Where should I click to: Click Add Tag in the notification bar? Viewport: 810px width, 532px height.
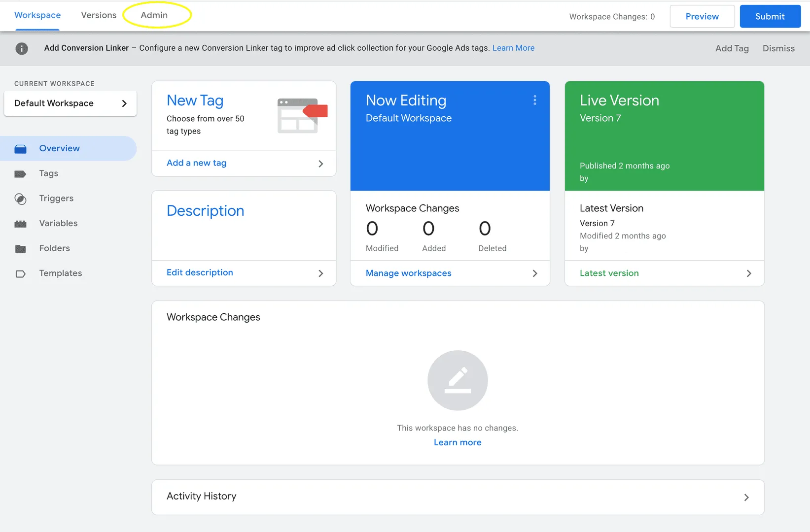coord(732,48)
